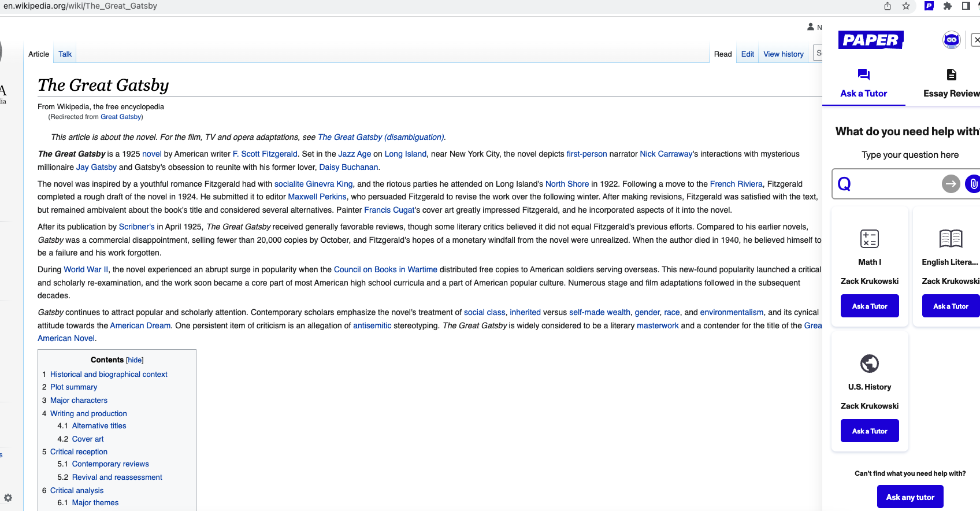
Task: Click Ask a Tutor under English Literature
Action: [951, 306]
